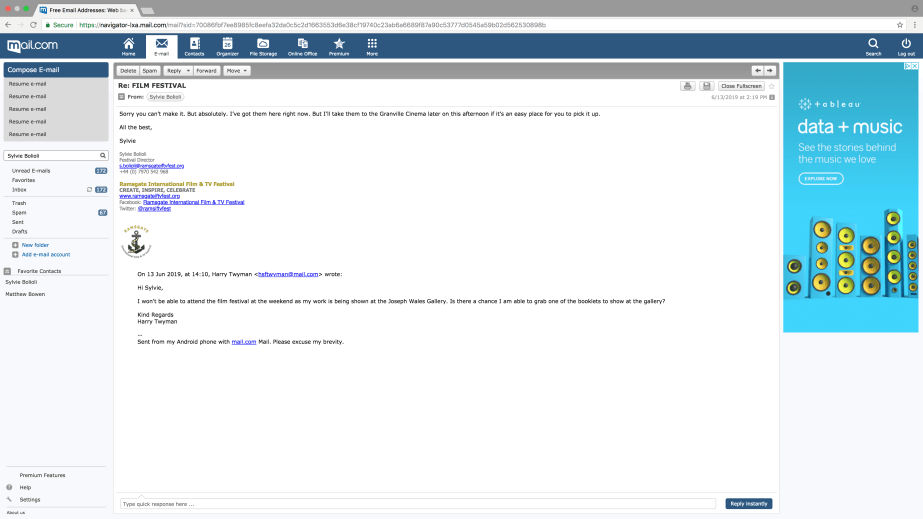Open the E-mail envelope icon tab
Screen dimensions: 923x519
pyautogui.click(x=161, y=46)
